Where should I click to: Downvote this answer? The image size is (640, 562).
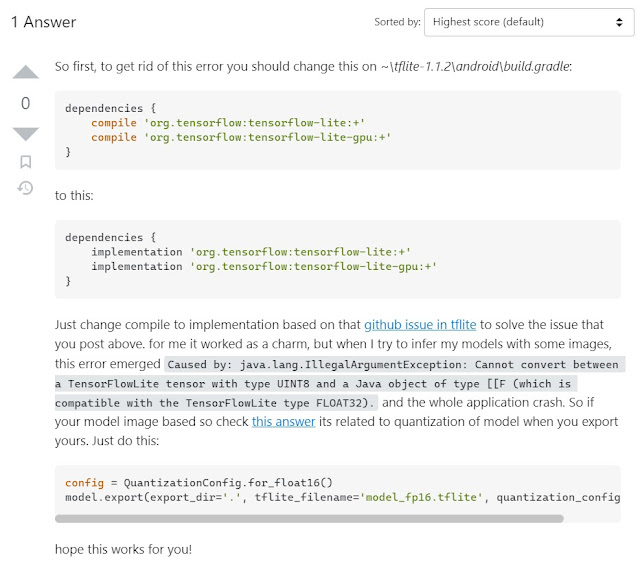coord(26,133)
